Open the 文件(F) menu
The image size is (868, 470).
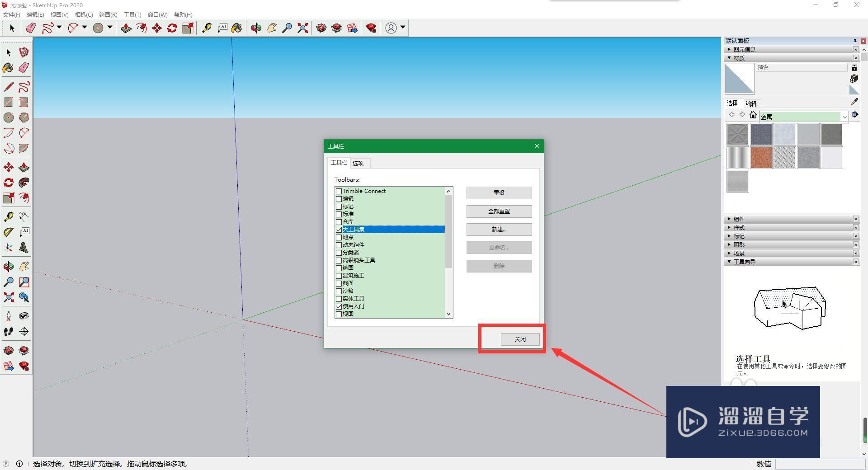(11, 14)
